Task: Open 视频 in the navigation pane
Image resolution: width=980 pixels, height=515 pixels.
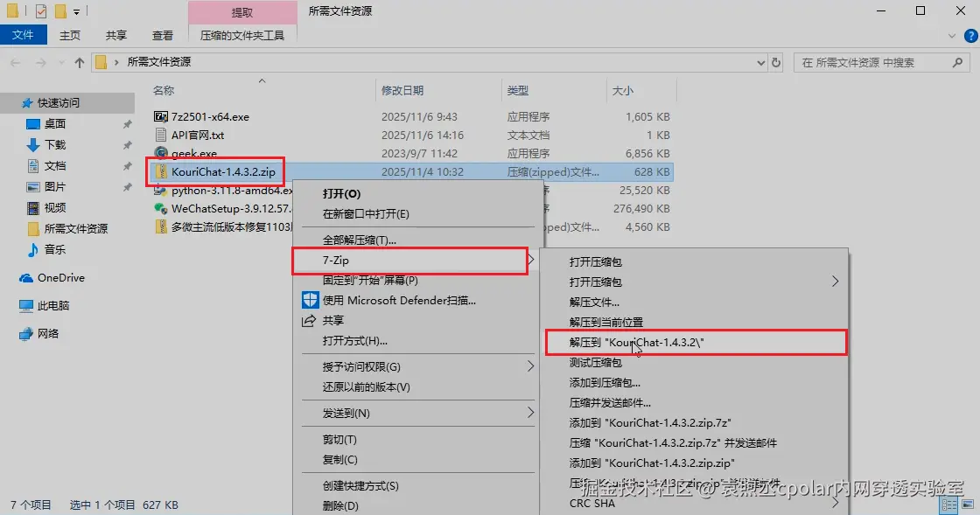Action: click(x=55, y=207)
